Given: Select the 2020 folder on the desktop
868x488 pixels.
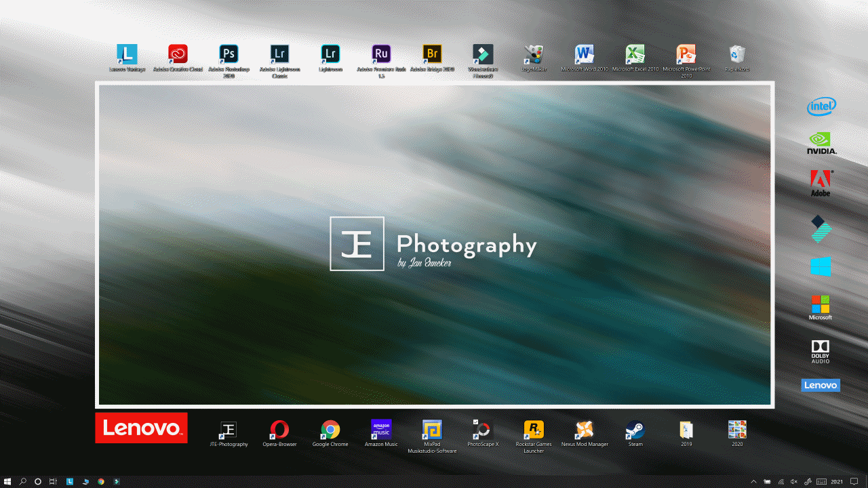Looking at the screenshot, I should pyautogui.click(x=737, y=434).
